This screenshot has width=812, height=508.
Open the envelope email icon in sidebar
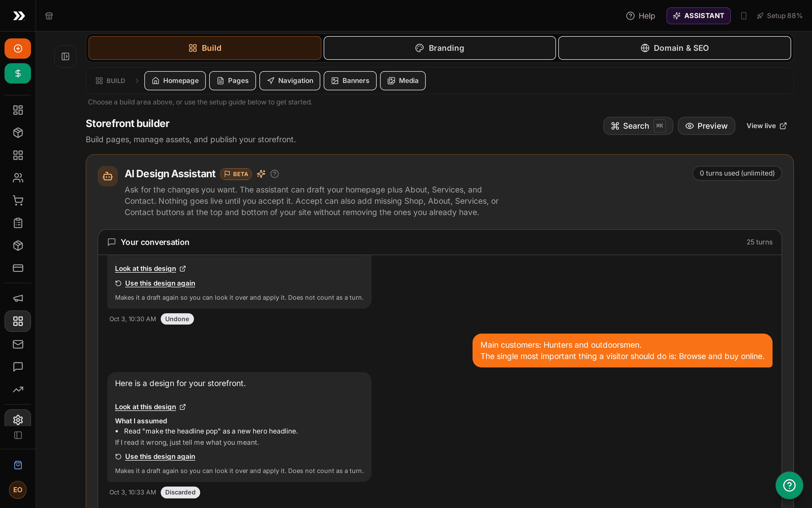[18, 344]
